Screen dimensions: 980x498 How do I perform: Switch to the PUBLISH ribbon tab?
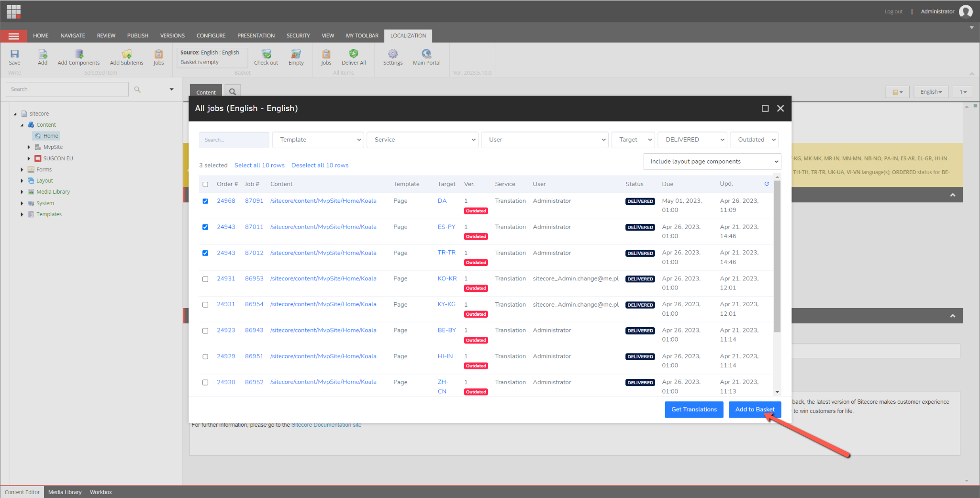(138, 36)
